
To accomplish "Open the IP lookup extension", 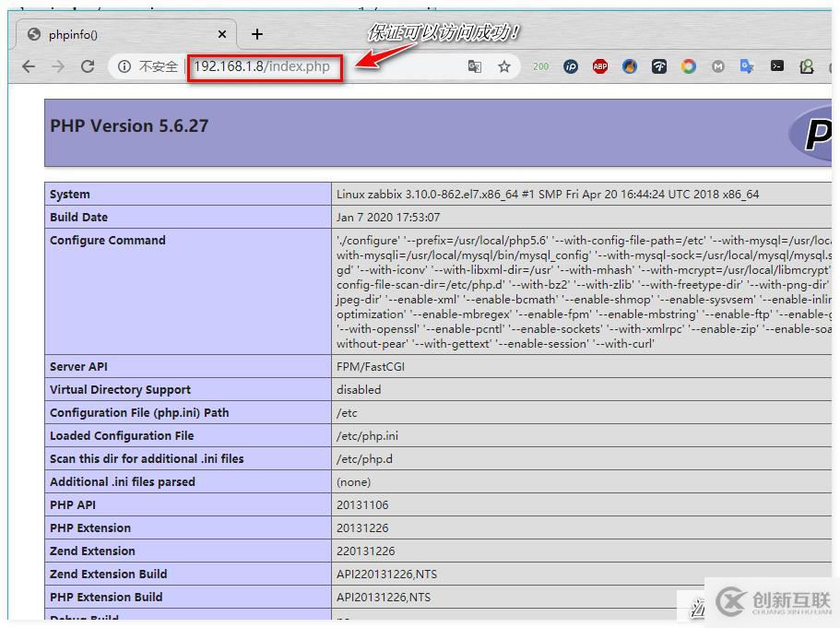I will pyautogui.click(x=571, y=66).
